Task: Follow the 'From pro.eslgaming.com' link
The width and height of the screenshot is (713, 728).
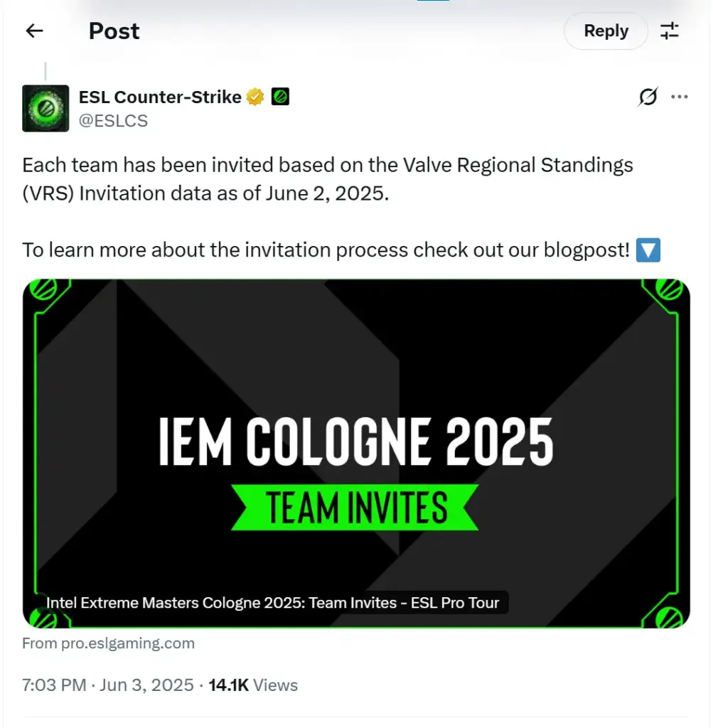Action: pos(108,643)
